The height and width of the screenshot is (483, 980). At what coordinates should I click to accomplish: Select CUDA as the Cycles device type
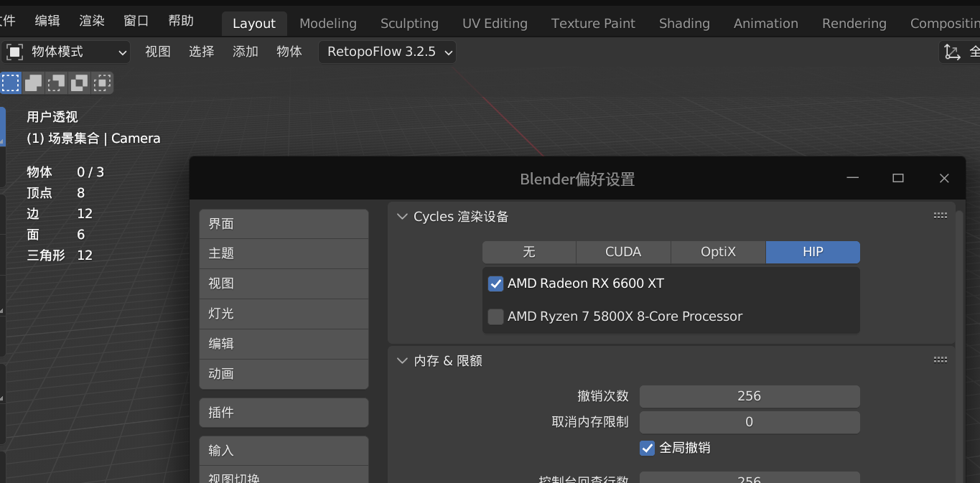point(622,252)
